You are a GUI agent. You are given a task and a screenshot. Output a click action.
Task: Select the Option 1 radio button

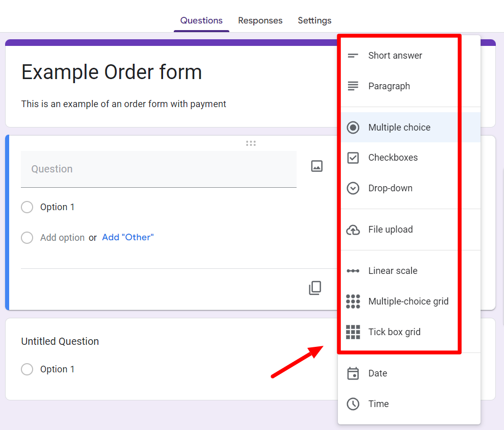27,207
